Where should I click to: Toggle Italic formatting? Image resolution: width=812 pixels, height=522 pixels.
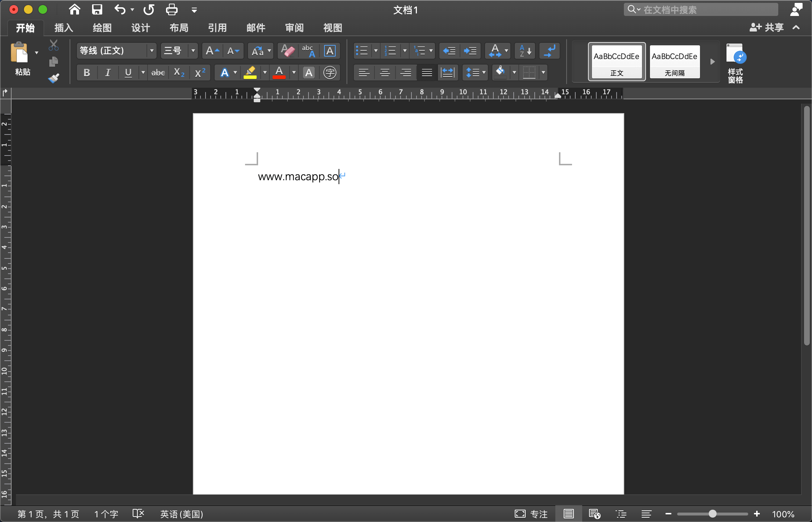(x=107, y=72)
